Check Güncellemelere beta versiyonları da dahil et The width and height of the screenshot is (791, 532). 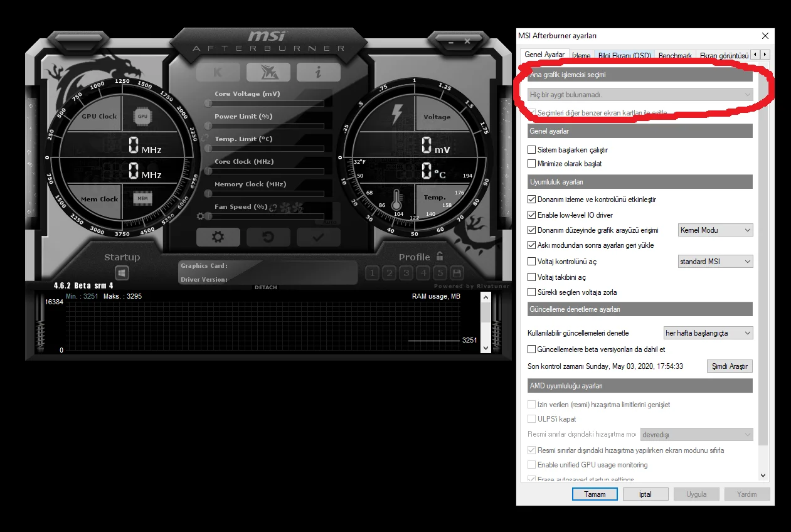point(532,349)
